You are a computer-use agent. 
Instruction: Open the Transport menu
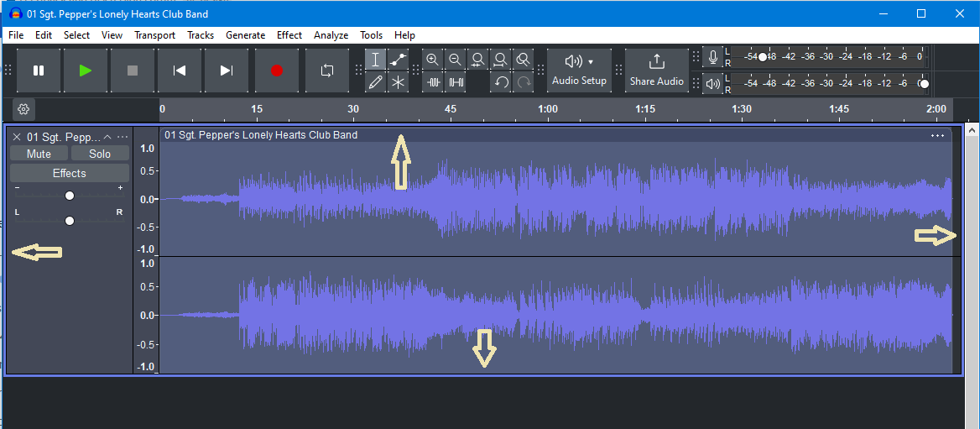[155, 35]
